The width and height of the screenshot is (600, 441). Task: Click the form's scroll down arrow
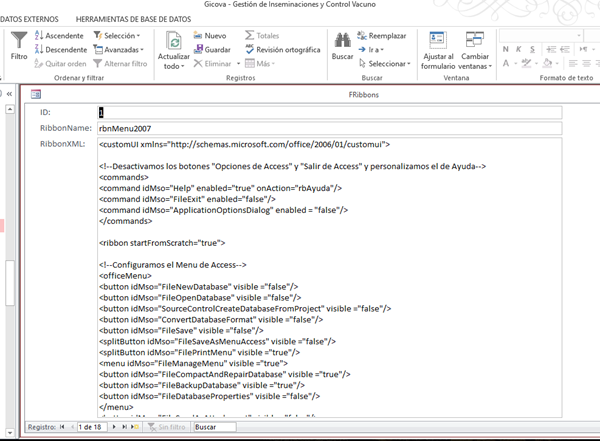10,433
